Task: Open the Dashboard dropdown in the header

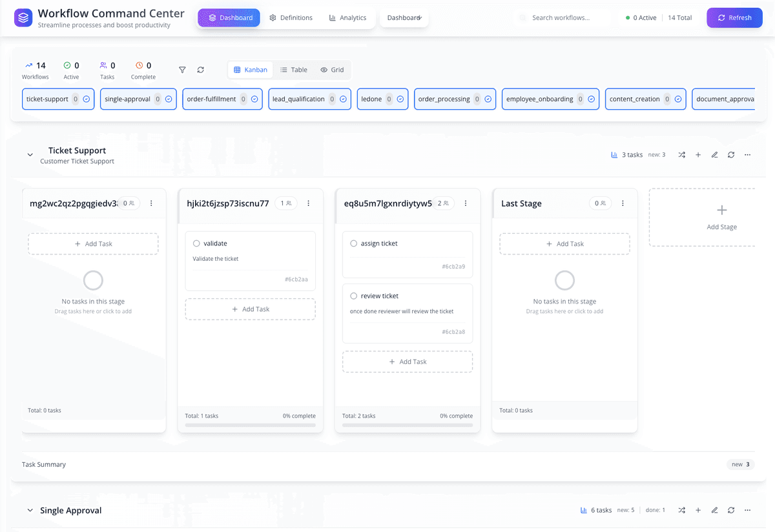Action: click(x=404, y=17)
